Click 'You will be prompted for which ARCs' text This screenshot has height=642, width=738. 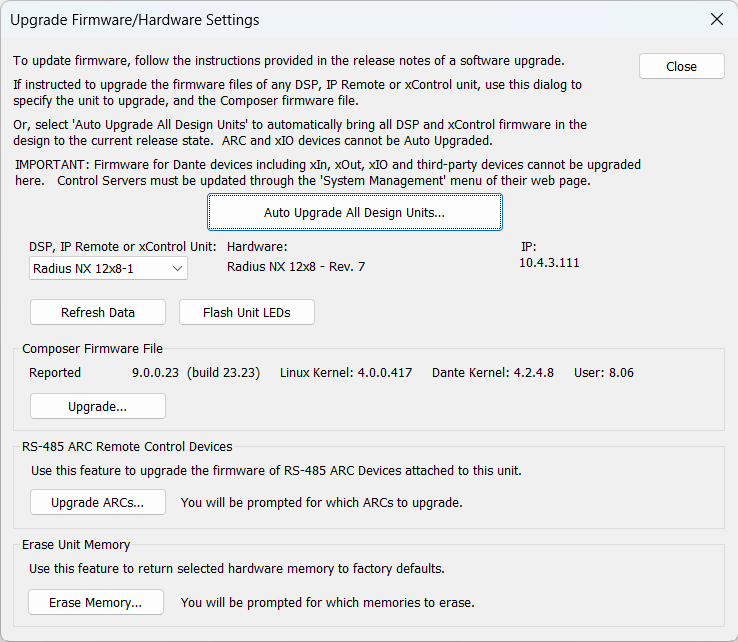(x=321, y=503)
